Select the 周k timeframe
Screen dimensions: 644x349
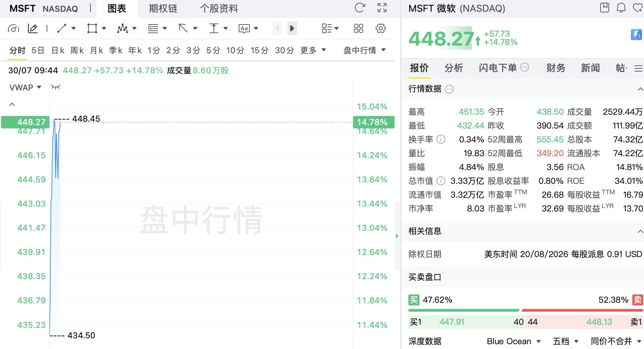pos(77,50)
